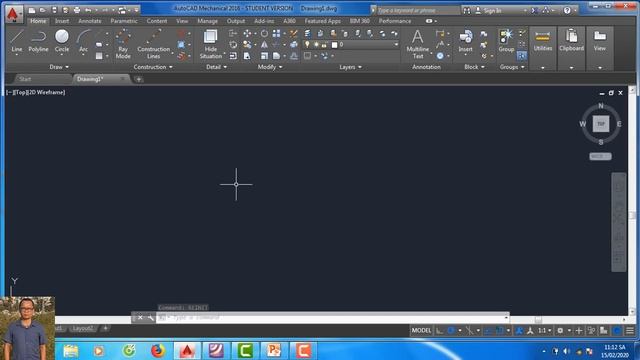
Task: Toggle annotation visibility icon in the status bar
Action: (x=519, y=331)
